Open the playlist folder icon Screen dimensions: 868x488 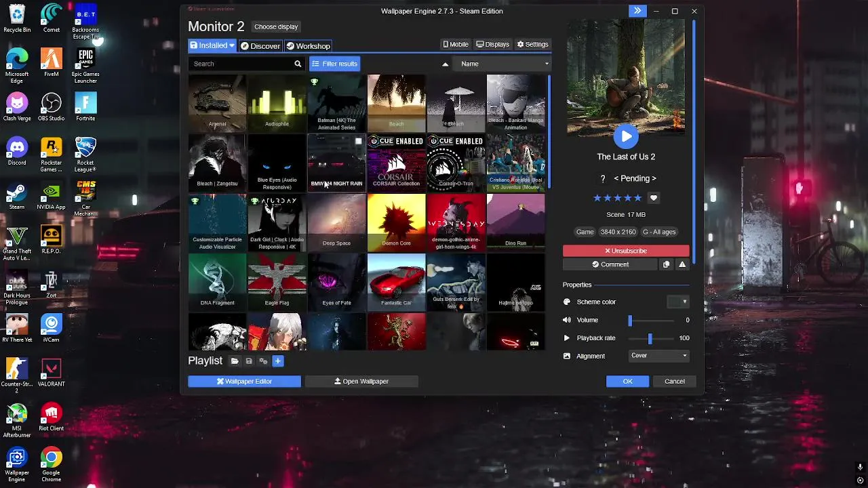(235, 361)
